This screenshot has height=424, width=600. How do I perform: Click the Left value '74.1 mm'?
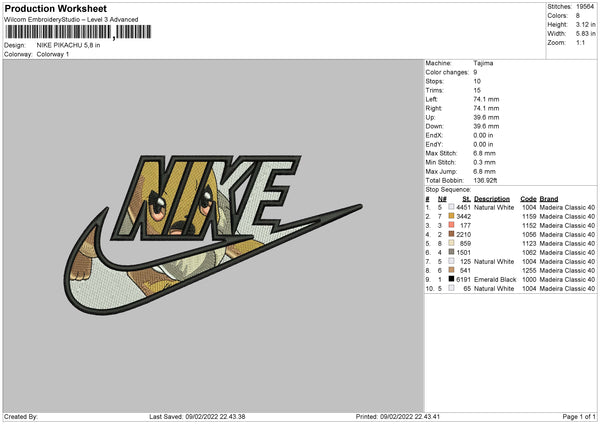[486, 99]
